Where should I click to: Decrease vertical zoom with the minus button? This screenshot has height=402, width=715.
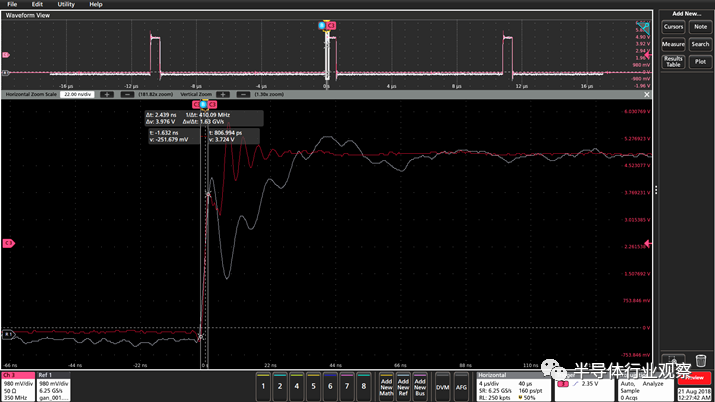[x=243, y=94]
